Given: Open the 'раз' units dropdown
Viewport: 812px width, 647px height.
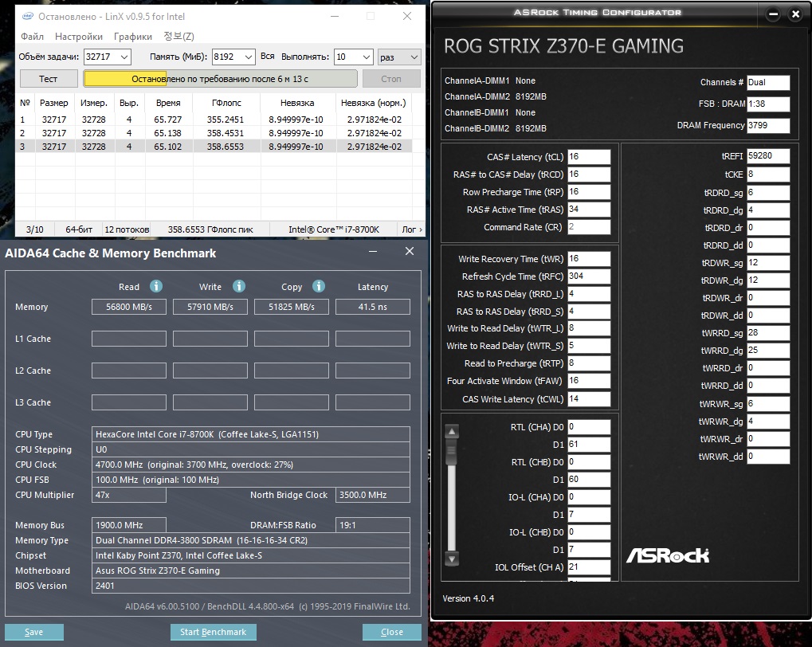Looking at the screenshot, I should click(x=399, y=57).
